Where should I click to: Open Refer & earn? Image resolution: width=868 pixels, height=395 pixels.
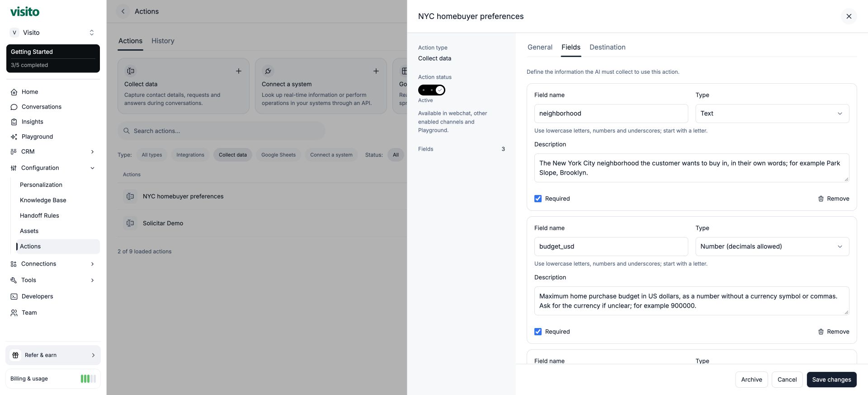pos(53,355)
